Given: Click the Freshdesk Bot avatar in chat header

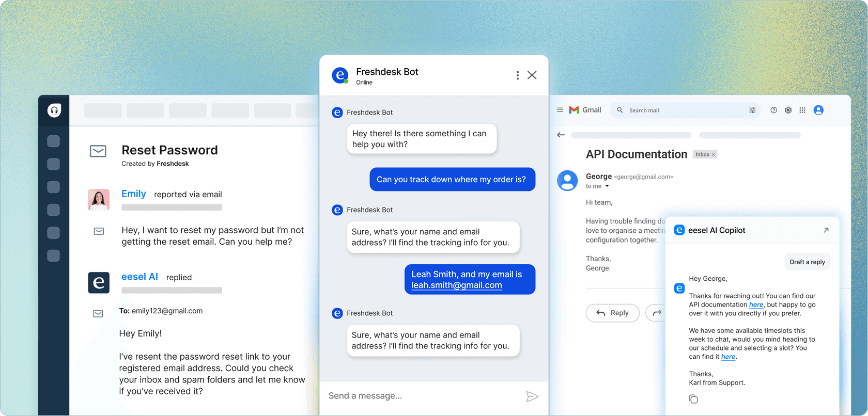Looking at the screenshot, I should (340, 75).
